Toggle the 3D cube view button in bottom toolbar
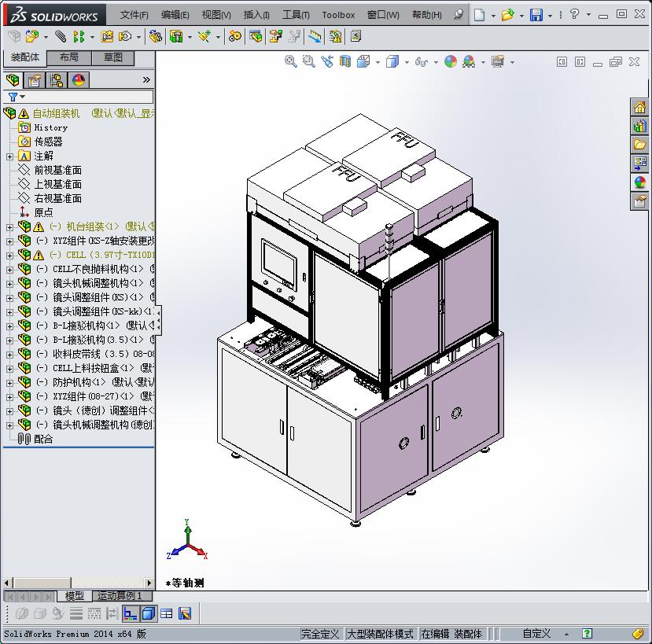This screenshot has width=652, height=644. point(148,613)
